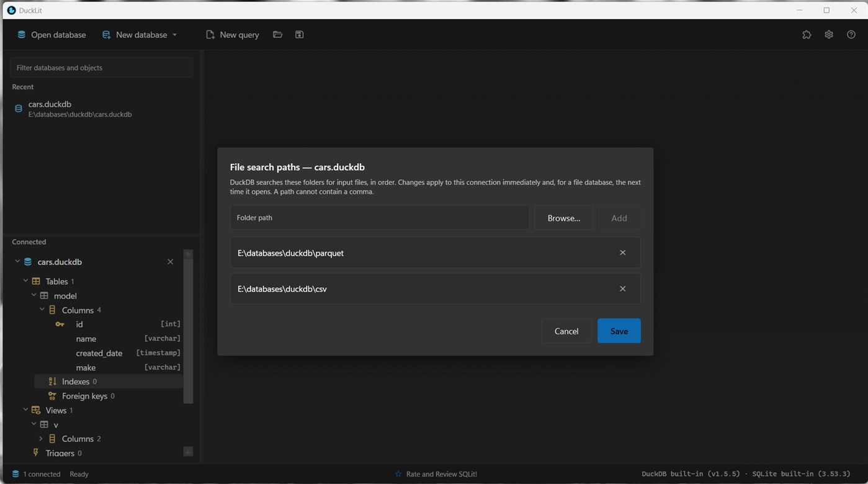Click the 'Connected' section heading
Image resolution: width=868 pixels, height=484 pixels.
29,242
